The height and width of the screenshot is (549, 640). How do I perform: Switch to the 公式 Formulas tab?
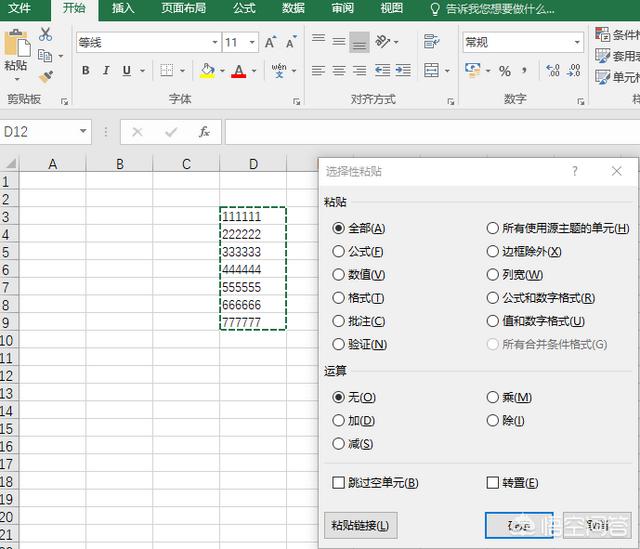point(244,9)
